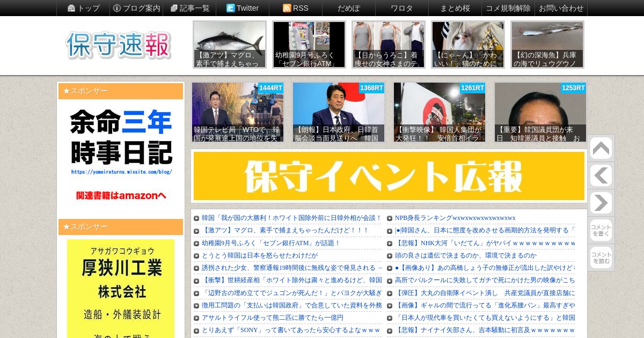Click the right arrow next page button
Screen dimensions: 644x338
pyautogui.click(x=601, y=203)
